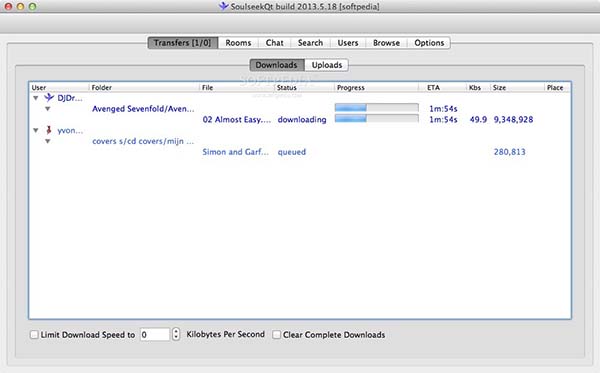Click the speed limit stepper arrows

point(176,334)
